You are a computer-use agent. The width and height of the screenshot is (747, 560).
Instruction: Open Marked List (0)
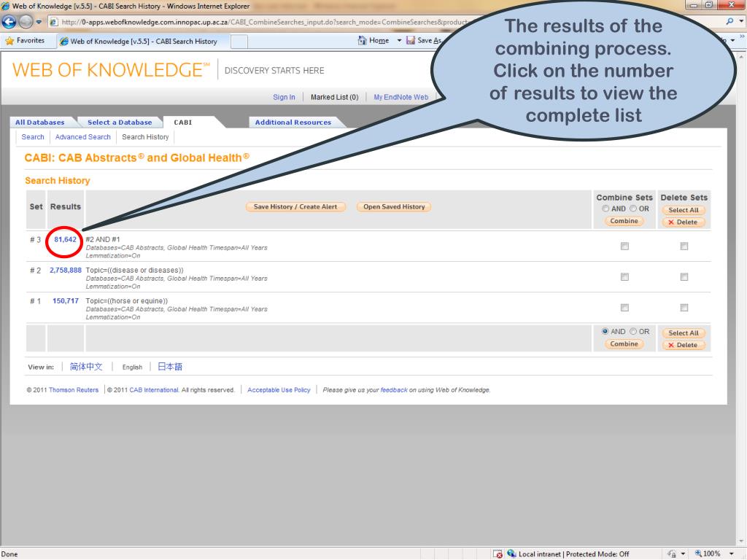pyautogui.click(x=334, y=97)
